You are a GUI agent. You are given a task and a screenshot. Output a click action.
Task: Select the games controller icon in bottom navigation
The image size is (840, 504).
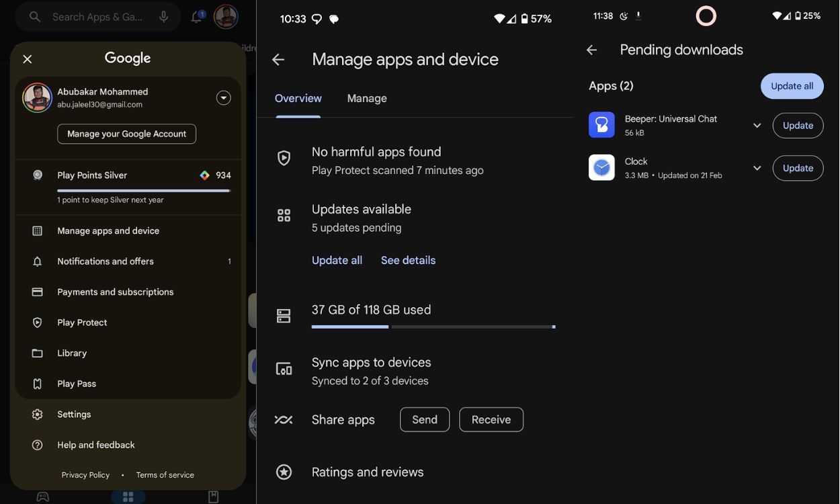(41, 496)
